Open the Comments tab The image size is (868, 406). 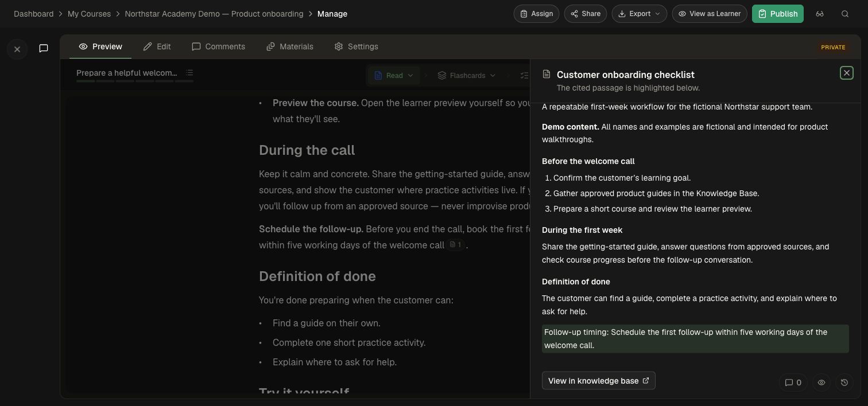(x=219, y=46)
